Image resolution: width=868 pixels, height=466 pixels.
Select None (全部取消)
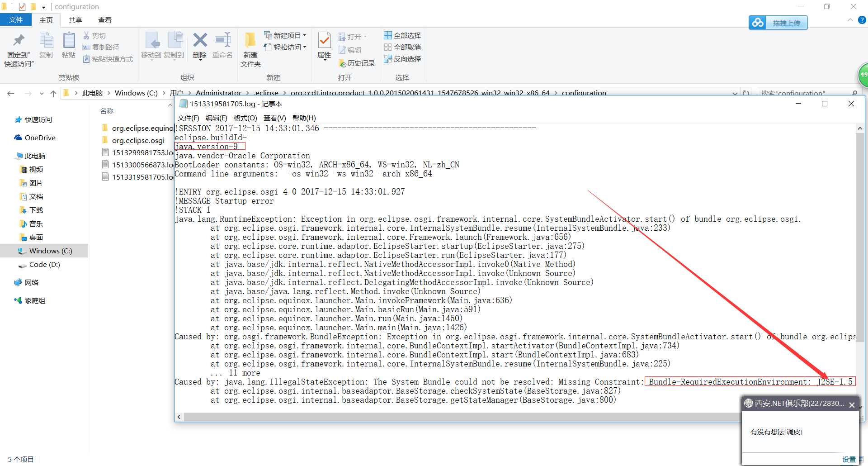point(402,47)
